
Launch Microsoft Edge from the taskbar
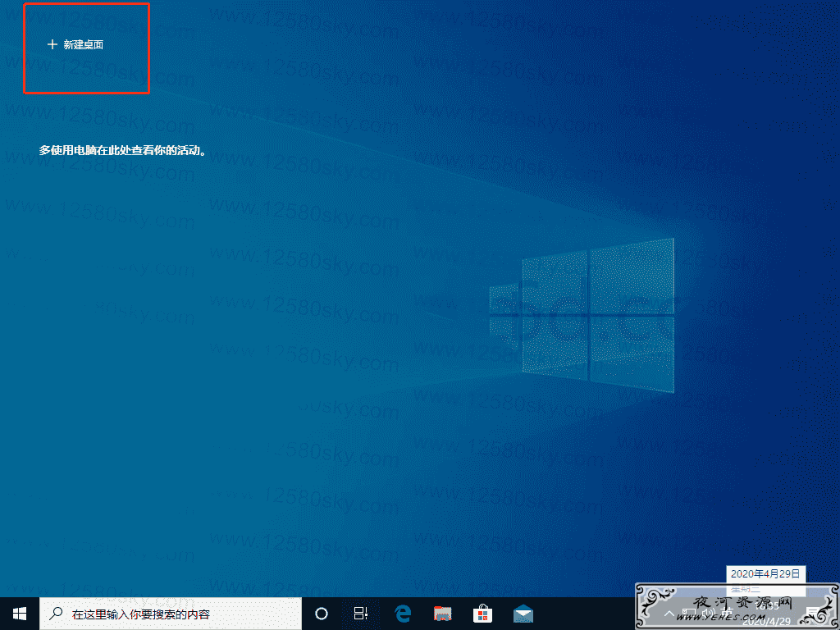402,614
